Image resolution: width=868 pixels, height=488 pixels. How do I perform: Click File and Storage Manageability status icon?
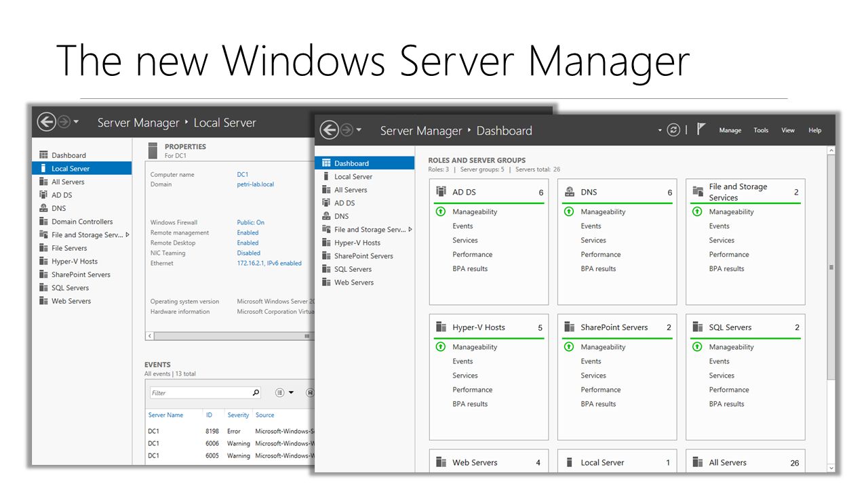[697, 211]
